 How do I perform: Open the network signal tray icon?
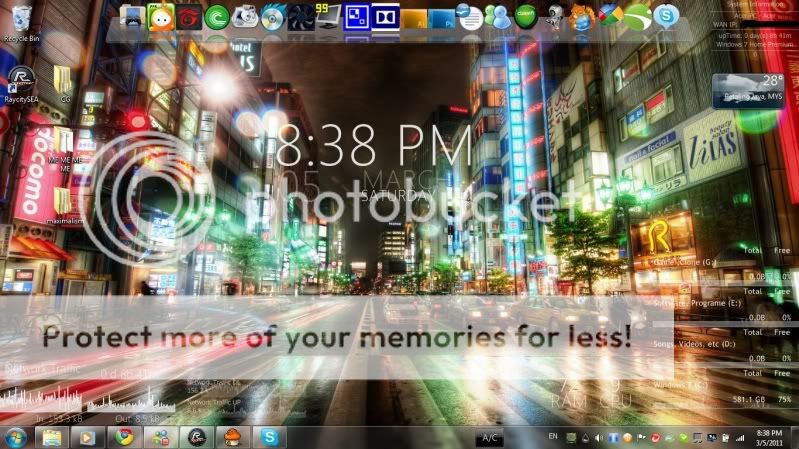(740, 438)
